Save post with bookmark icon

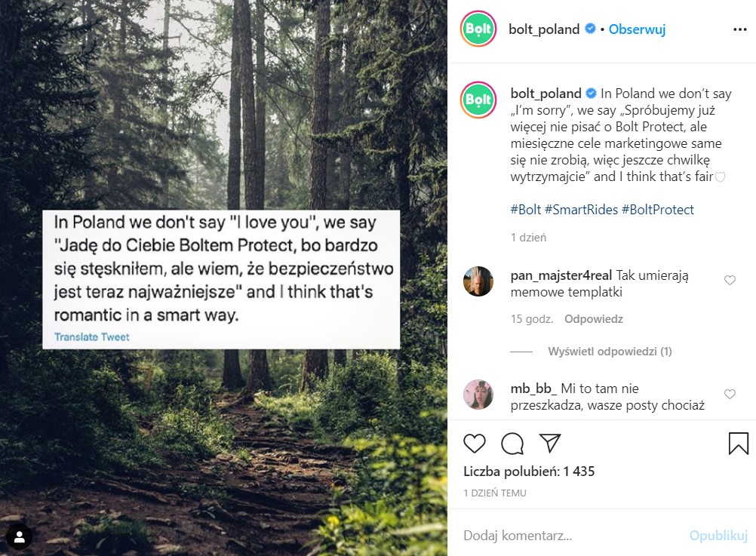tap(738, 443)
